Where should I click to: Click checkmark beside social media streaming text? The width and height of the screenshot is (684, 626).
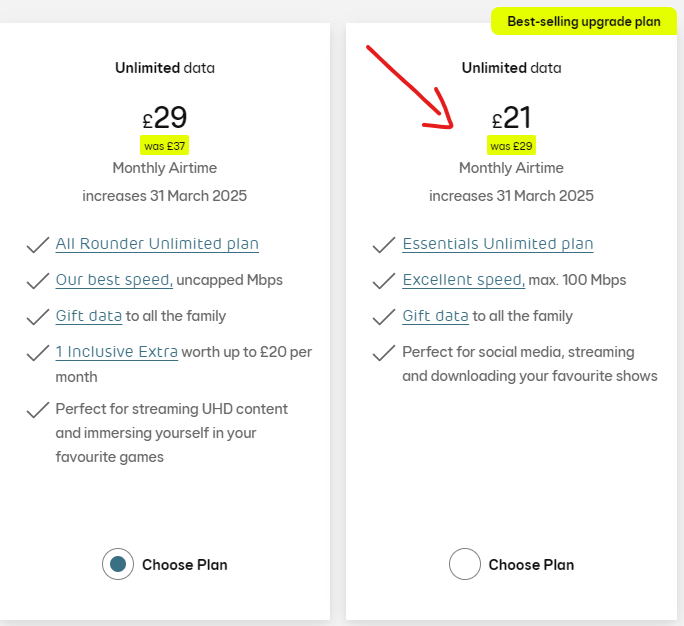[x=384, y=353]
